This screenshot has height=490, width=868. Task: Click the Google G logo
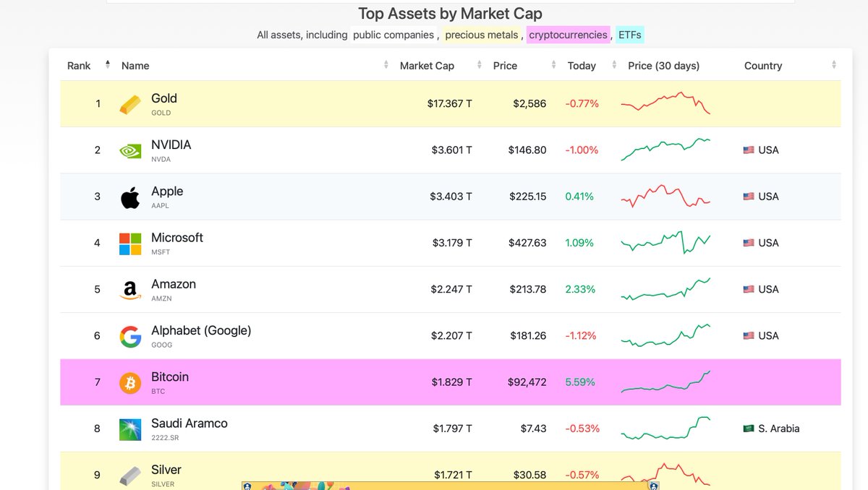click(130, 335)
